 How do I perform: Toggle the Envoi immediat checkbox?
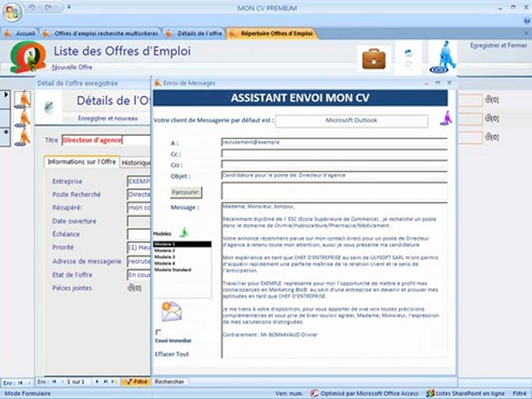158,332
